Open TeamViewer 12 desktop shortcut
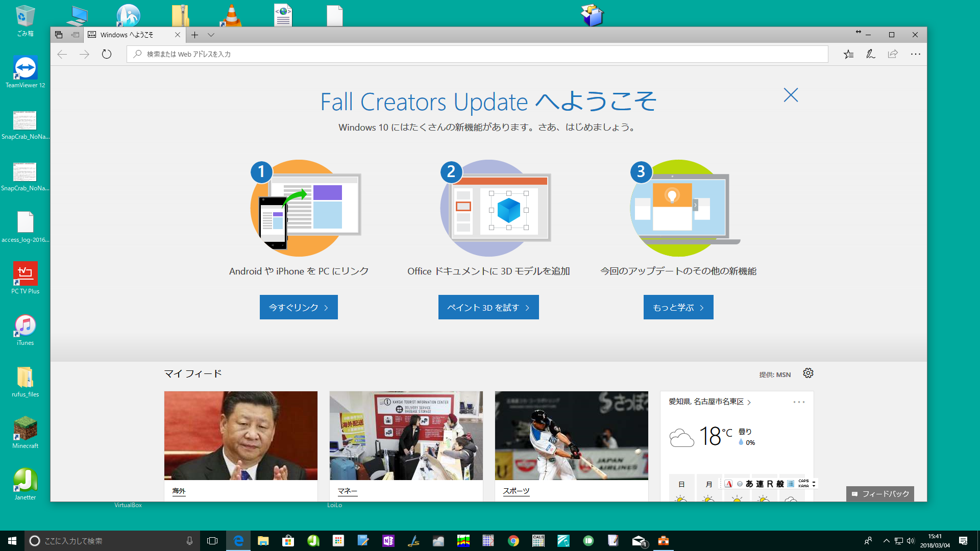The image size is (980, 551). [25, 72]
